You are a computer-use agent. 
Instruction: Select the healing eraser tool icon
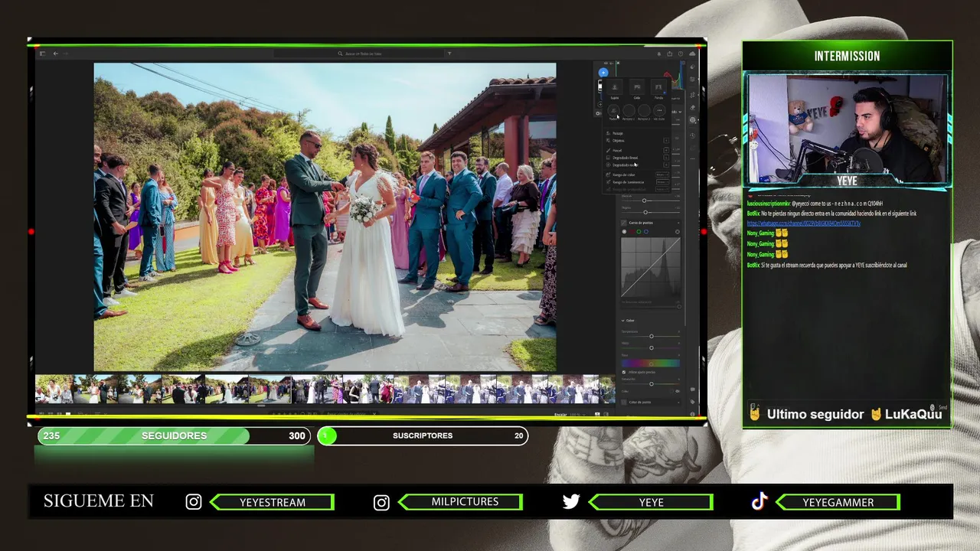click(x=692, y=107)
